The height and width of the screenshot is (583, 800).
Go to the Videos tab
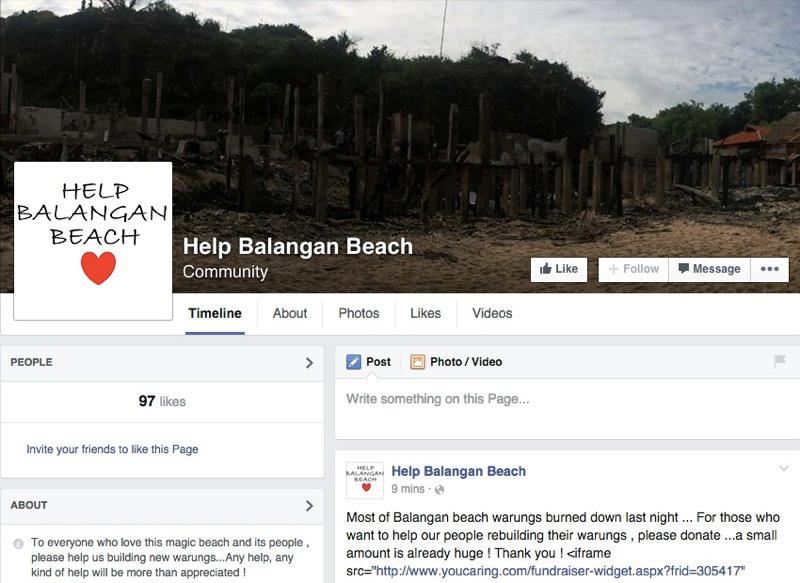492,313
